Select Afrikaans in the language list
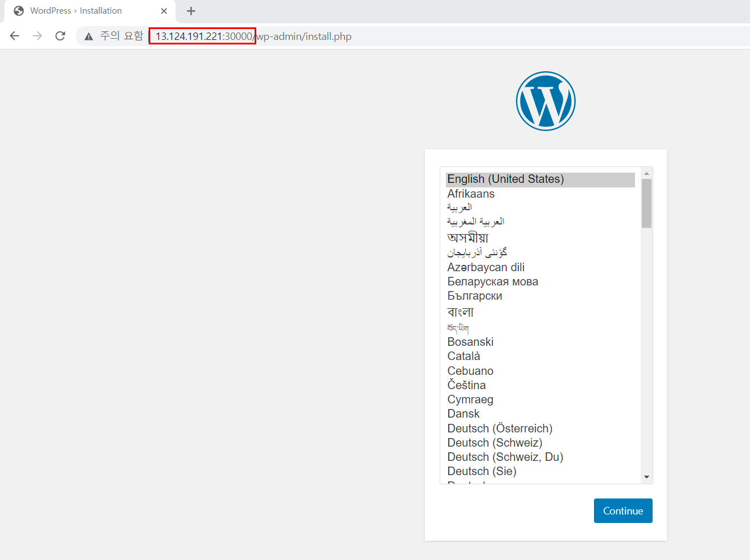The height and width of the screenshot is (560, 750). [540, 194]
